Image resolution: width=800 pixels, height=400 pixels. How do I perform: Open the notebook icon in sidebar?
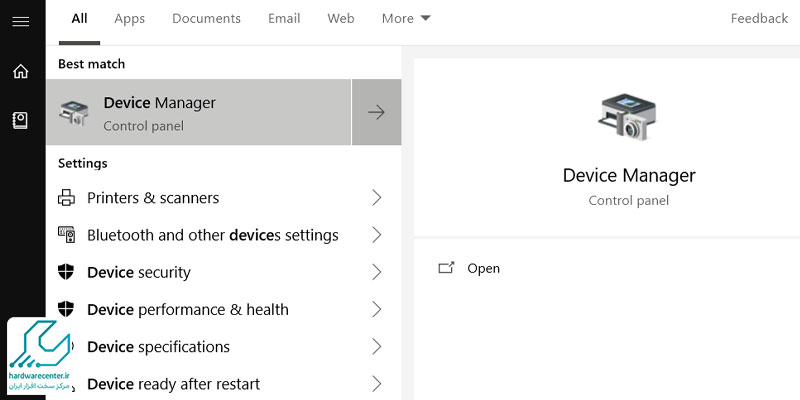click(20, 120)
